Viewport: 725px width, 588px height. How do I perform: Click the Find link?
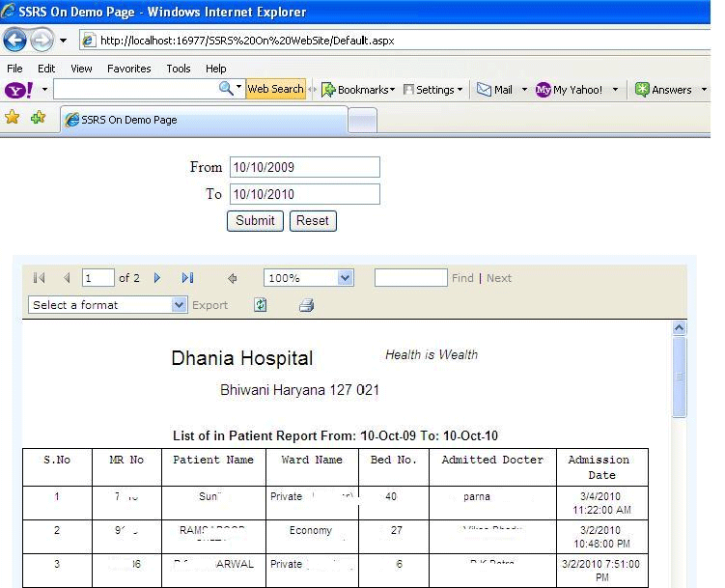[x=462, y=278]
